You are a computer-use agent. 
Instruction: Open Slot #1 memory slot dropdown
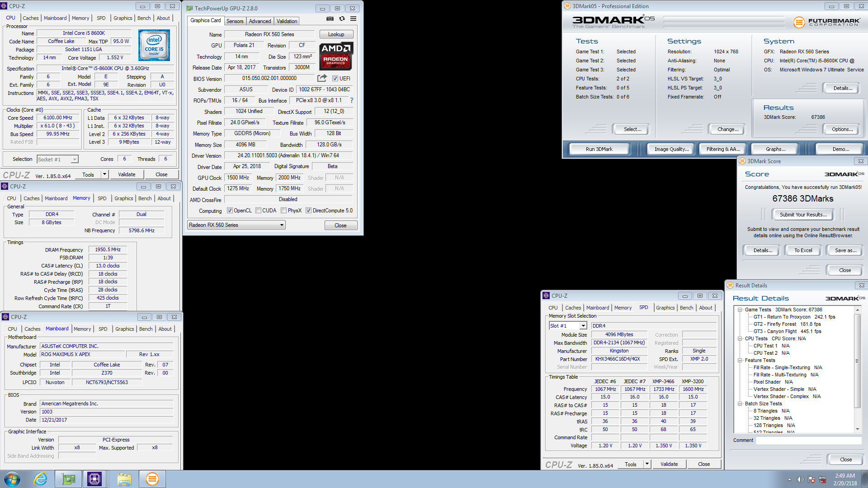point(568,326)
